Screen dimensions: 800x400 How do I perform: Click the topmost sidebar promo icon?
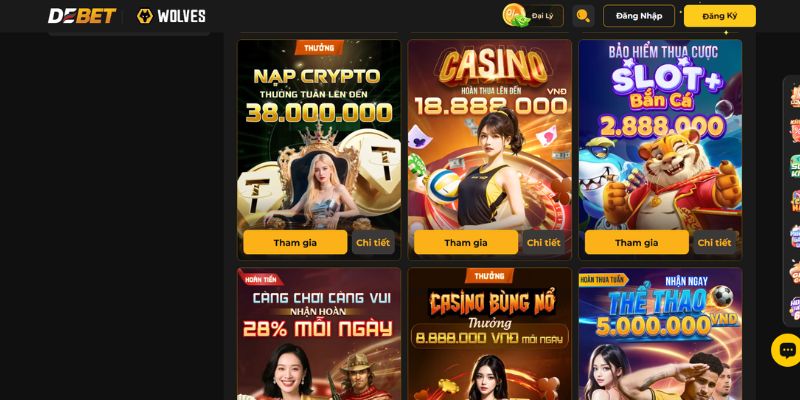point(795,96)
